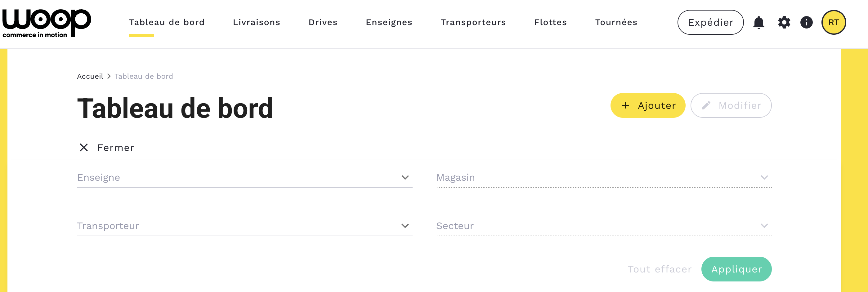The width and height of the screenshot is (868, 292).
Task: Click the Woop logo
Action: (47, 23)
